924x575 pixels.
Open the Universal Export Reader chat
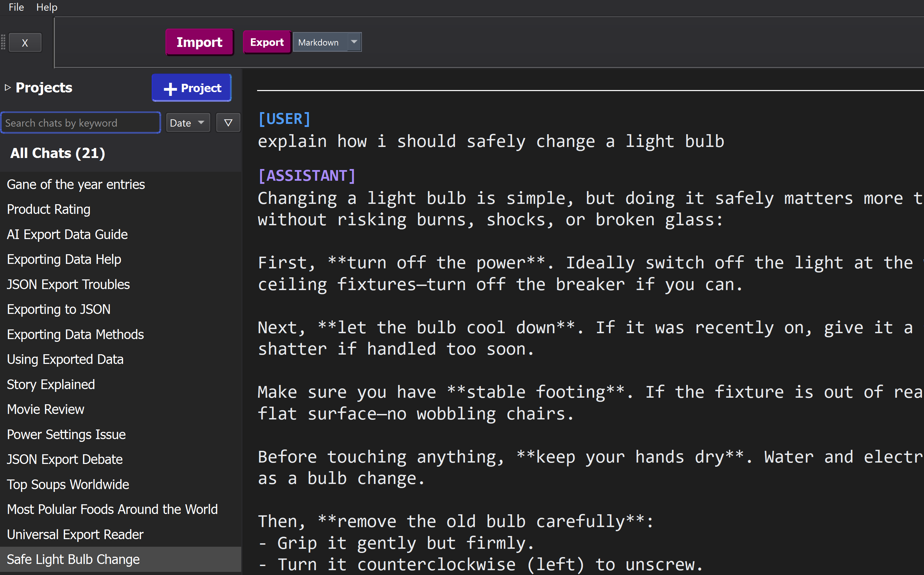[121, 535]
